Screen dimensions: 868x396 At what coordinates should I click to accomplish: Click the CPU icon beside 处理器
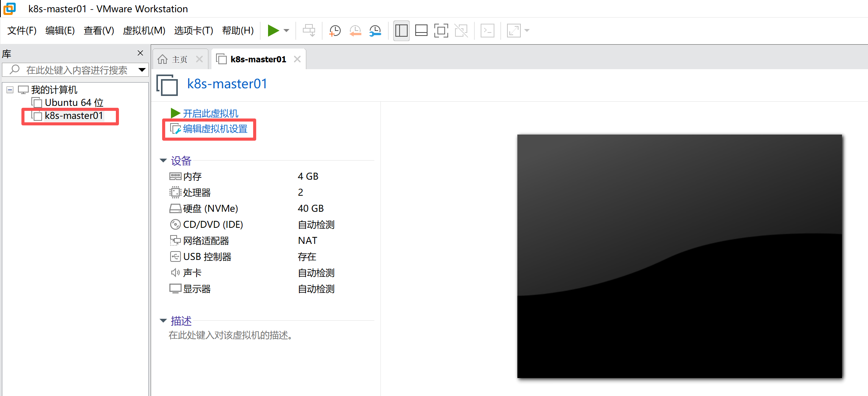(x=175, y=192)
